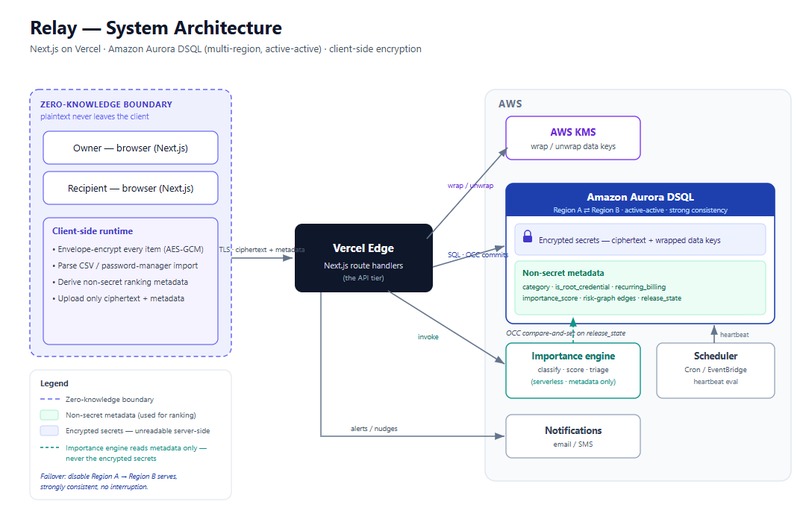Click 'Encrypted secrets — ciphertext + wrapped data keys' row

[640, 239]
